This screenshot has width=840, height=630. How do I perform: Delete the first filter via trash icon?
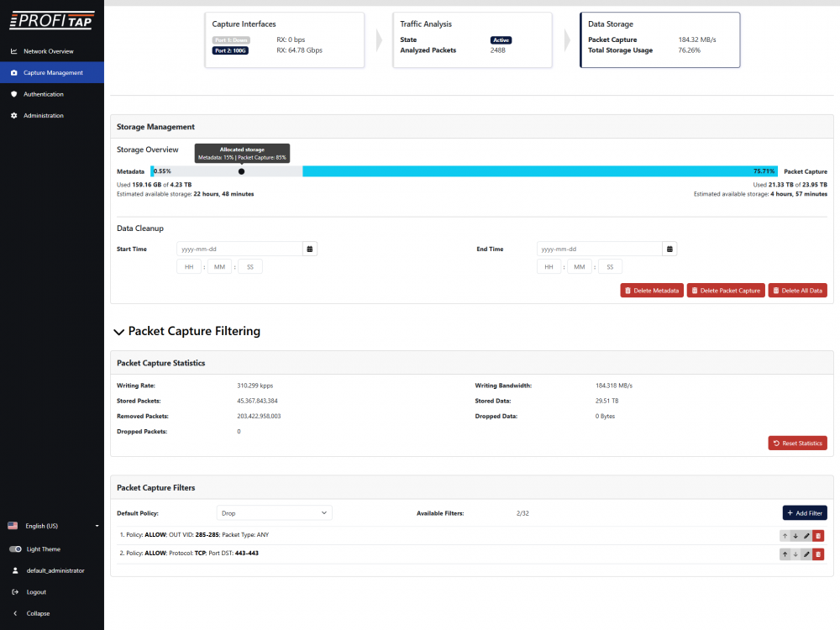[x=818, y=535]
